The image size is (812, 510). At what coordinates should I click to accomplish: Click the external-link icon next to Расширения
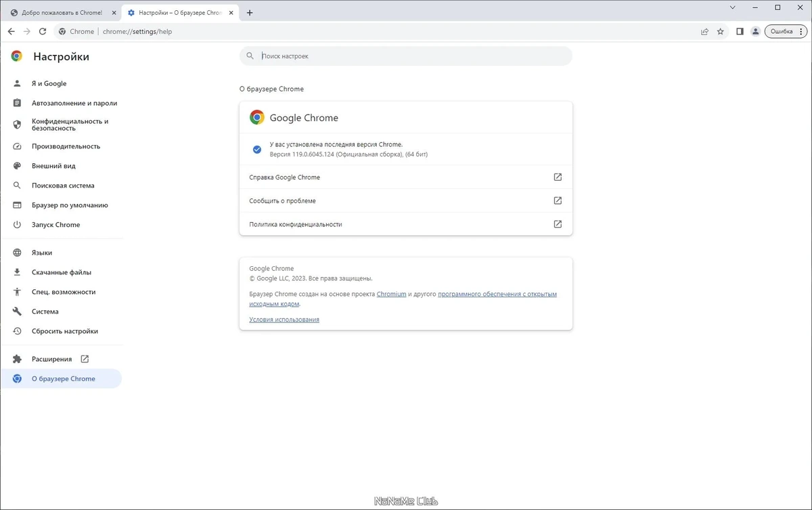[85, 359]
